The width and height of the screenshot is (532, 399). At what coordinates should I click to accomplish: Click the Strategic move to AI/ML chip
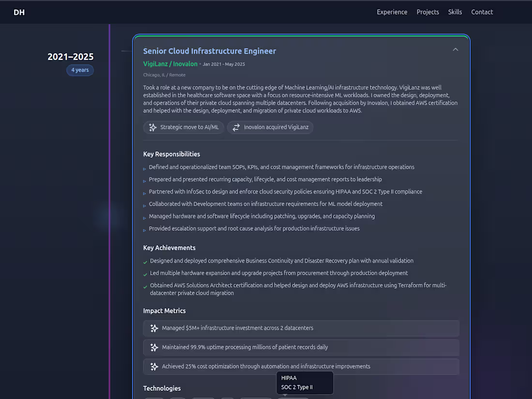coord(184,127)
